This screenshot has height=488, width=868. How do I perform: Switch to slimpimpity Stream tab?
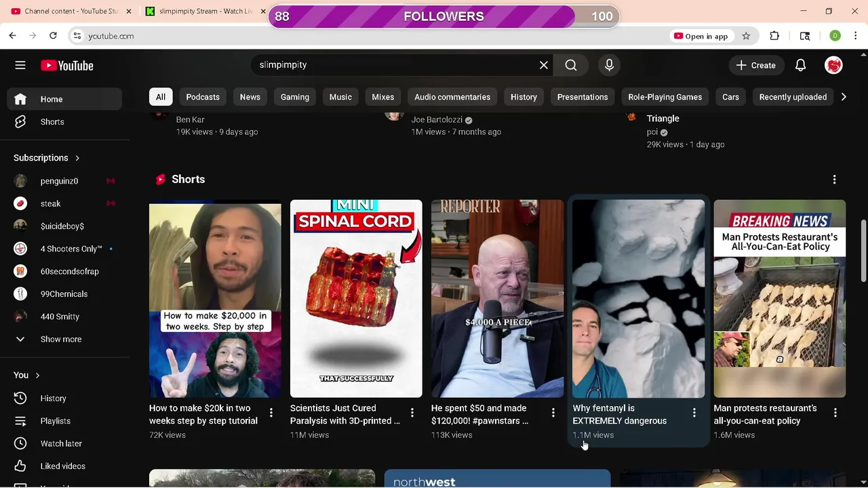(205, 12)
